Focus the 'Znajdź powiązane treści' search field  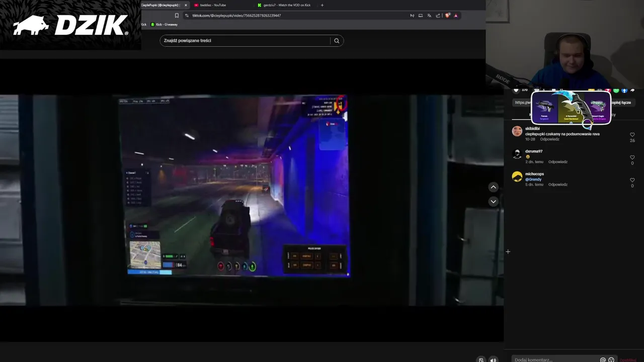pos(246,41)
